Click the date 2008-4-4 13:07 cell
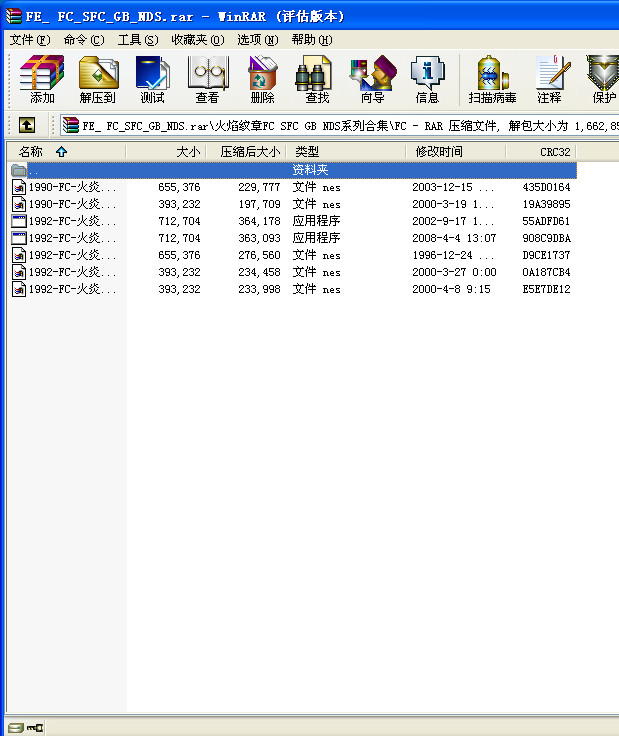This screenshot has height=736, width=619. [x=454, y=238]
